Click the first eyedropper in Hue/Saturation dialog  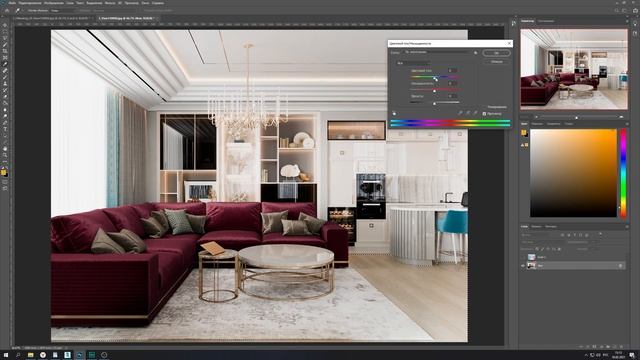460,113
